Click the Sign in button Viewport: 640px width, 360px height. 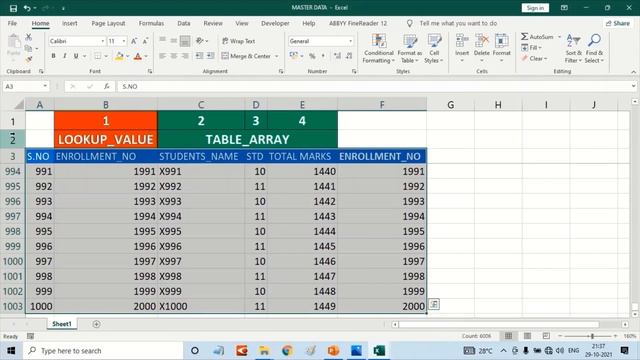click(x=535, y=8)
